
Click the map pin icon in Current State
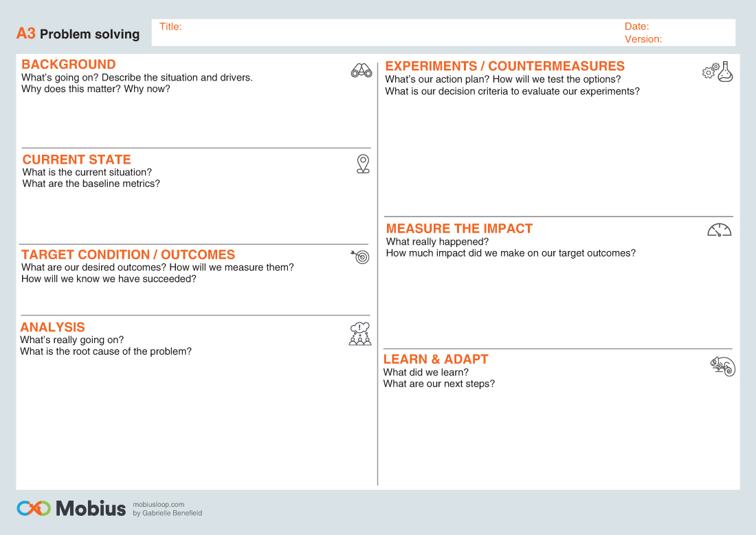pos(363,164)
